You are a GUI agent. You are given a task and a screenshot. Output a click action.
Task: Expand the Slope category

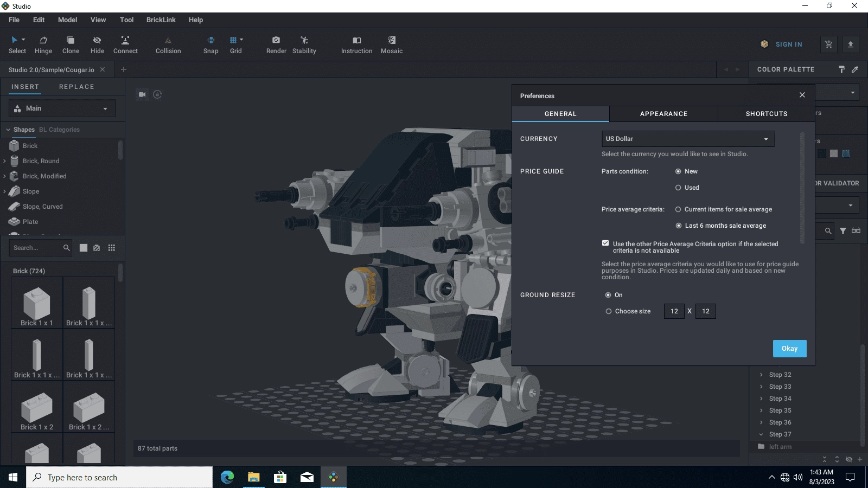tap(5, 191)
